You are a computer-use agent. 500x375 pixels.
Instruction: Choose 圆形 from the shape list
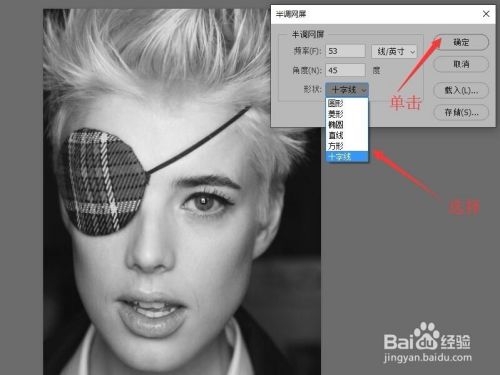point(347,103)
